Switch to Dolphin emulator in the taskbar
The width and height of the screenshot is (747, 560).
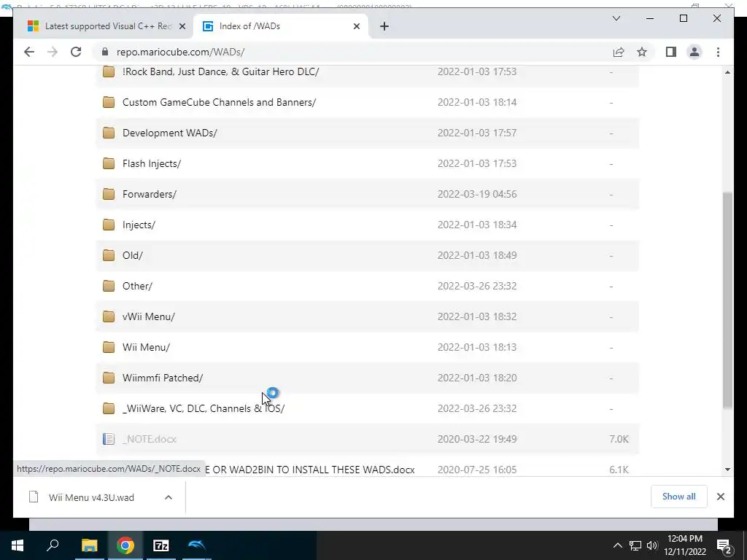[196, 545]
